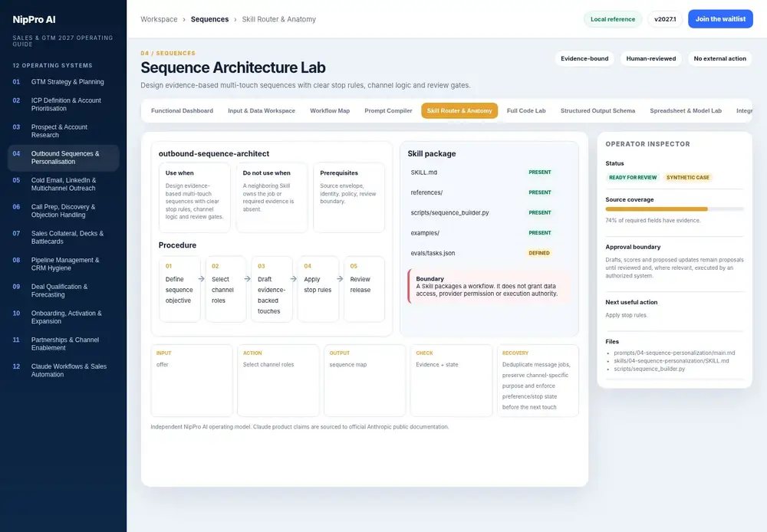
Task: Go to 06 Call Prep, Discovery & Objection Handling
Action: click(63, 211)
